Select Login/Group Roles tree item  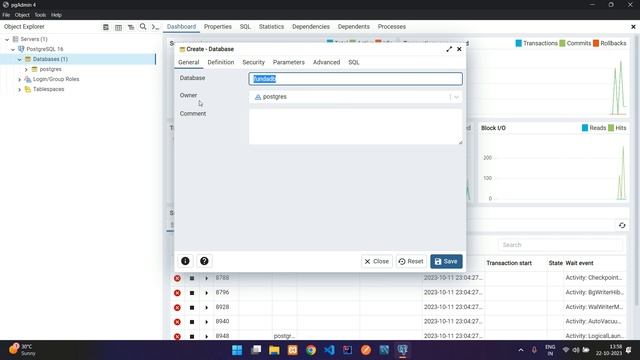(56, 80)
